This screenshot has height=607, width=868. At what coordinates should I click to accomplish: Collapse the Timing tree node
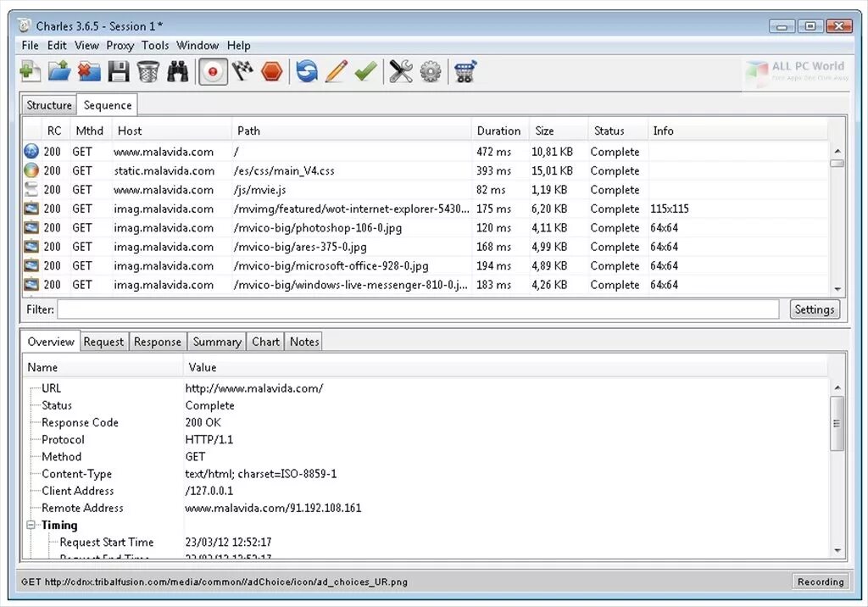coord(31,525)
